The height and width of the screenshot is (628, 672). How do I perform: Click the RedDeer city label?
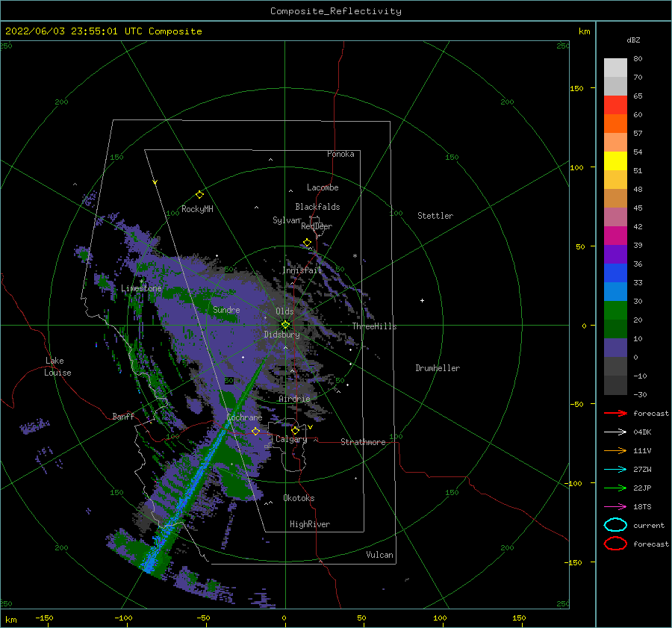(317, 226)
